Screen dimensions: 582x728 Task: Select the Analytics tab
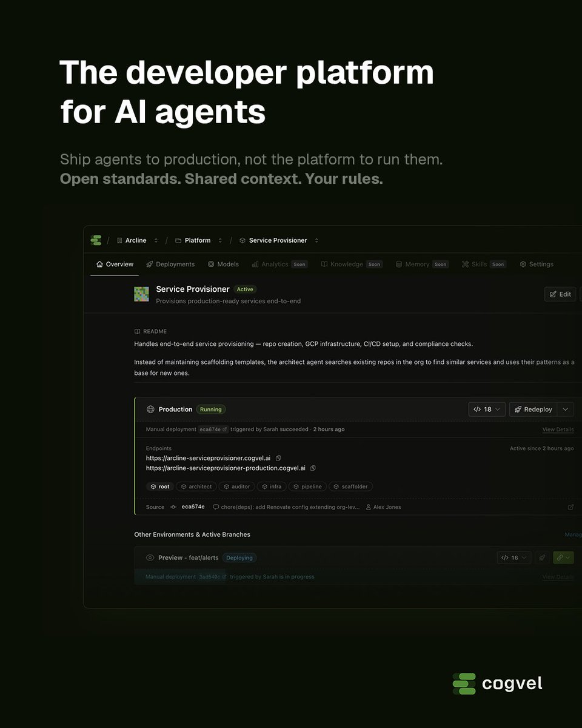(x=280, y=265)
